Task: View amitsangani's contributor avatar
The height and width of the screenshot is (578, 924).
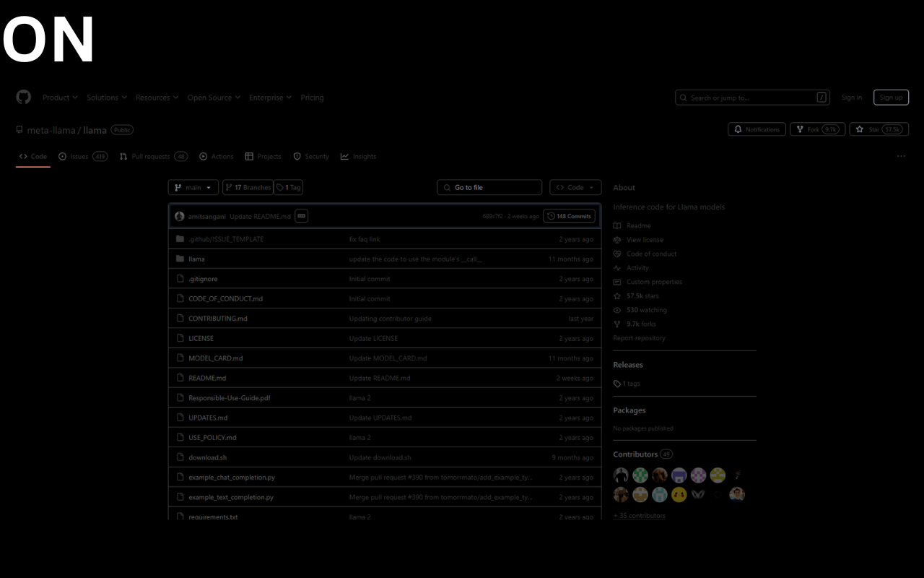Action: point(180,215)
